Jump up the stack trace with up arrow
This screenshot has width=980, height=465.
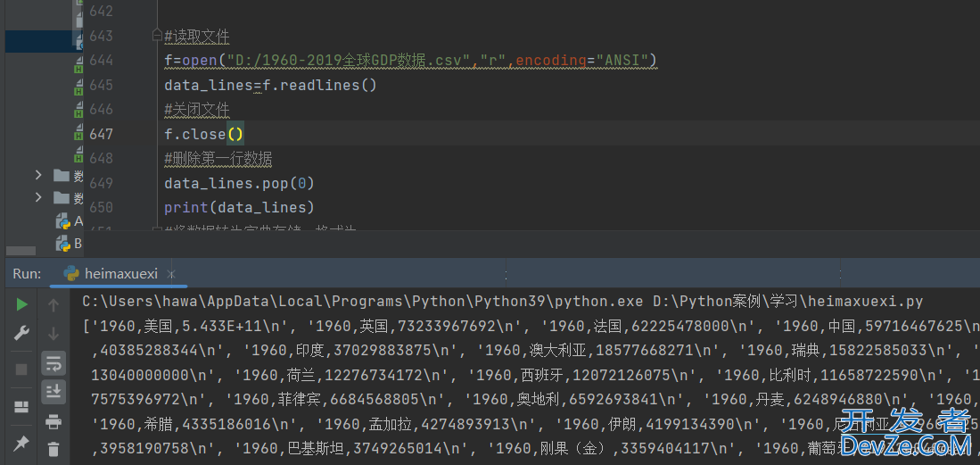[54, 304]
